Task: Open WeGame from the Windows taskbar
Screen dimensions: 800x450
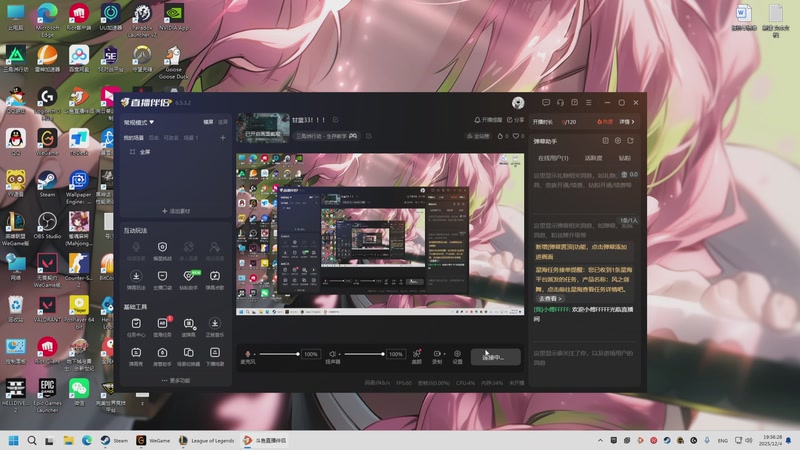Action: point(153,440)
